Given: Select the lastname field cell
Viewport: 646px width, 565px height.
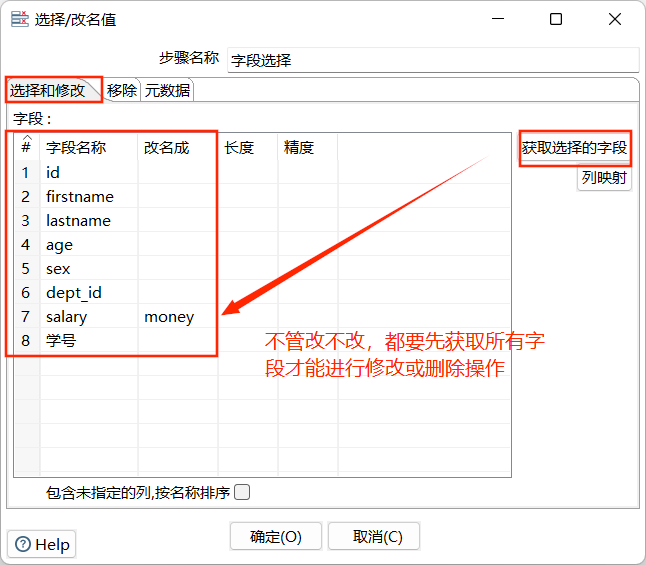Looking at the screenshot, I should (x=89, y=220).
